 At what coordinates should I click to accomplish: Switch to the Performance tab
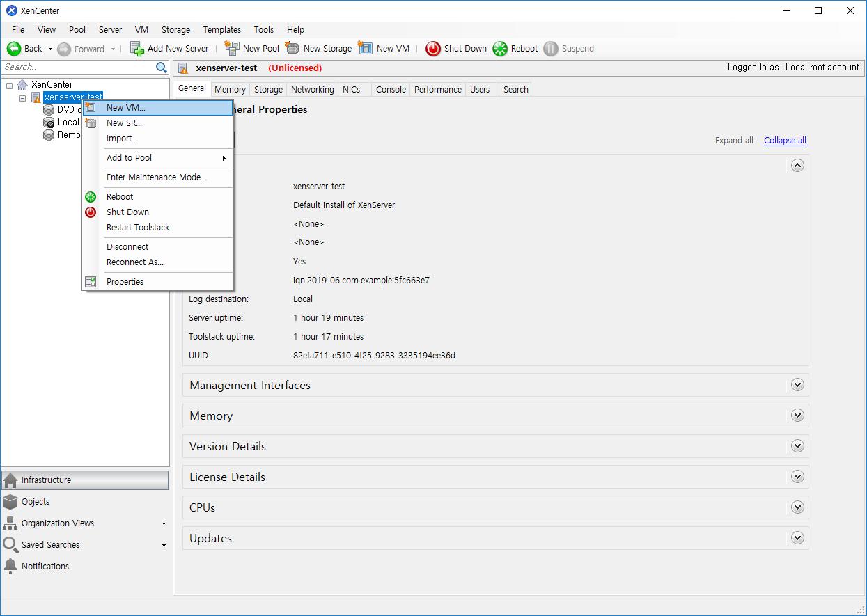click(438, 90)
